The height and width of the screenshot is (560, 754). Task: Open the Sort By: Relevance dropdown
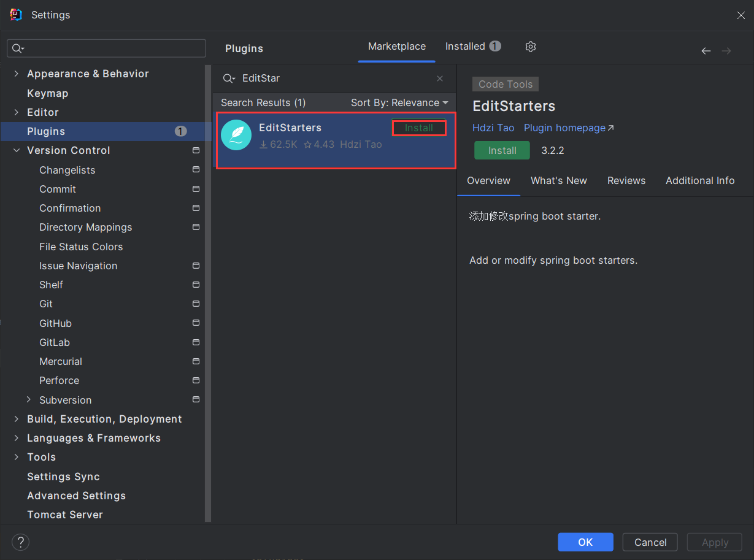[399, 102]
